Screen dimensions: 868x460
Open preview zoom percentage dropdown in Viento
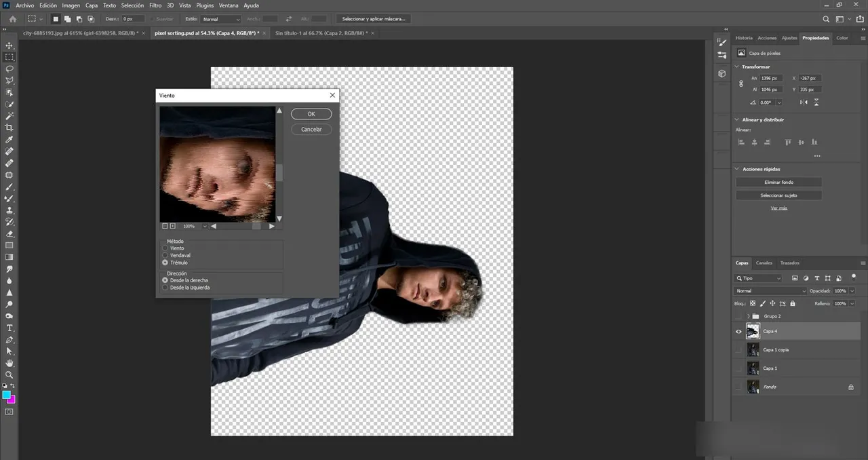pos(205,226)
